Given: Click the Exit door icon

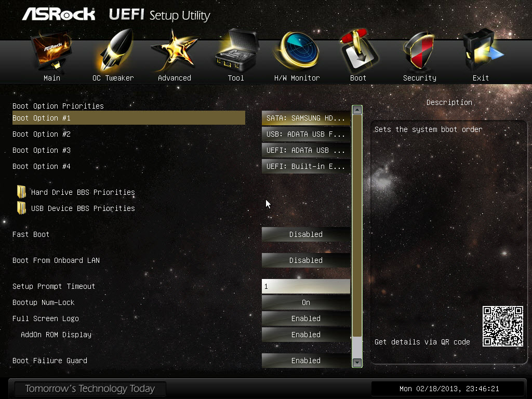Looking at the screenshot, I should pos(483,50).
